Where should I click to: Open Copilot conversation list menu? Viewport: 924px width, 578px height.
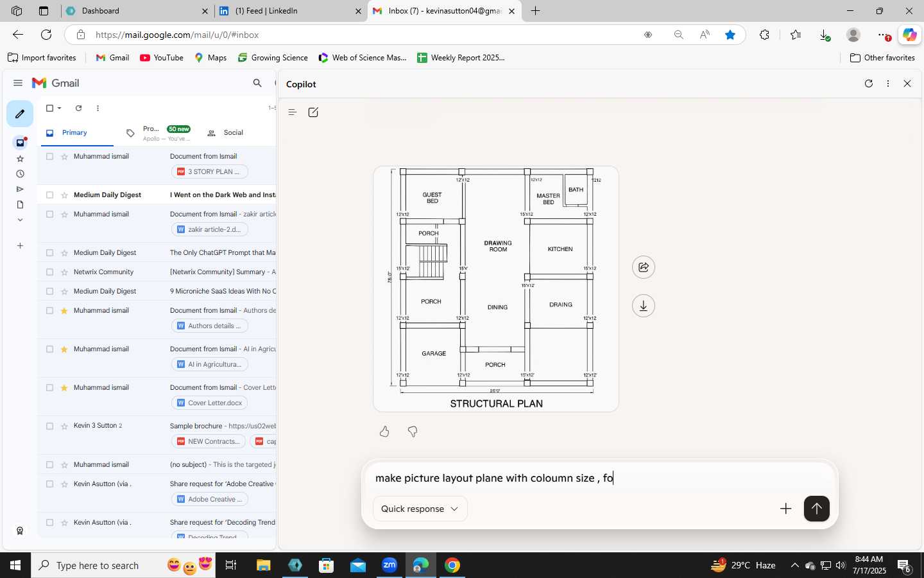[x=292, y=112]
